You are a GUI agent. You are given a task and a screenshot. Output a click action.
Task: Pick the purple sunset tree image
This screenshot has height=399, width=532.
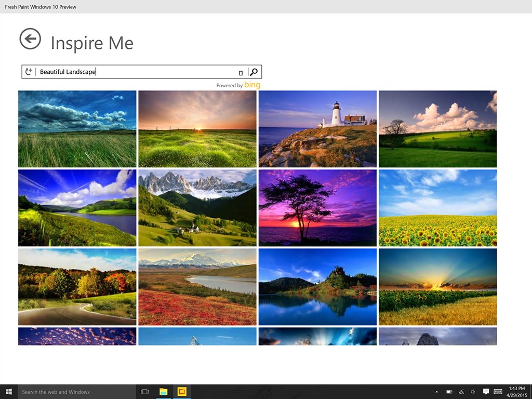click(x=317, y=208)
